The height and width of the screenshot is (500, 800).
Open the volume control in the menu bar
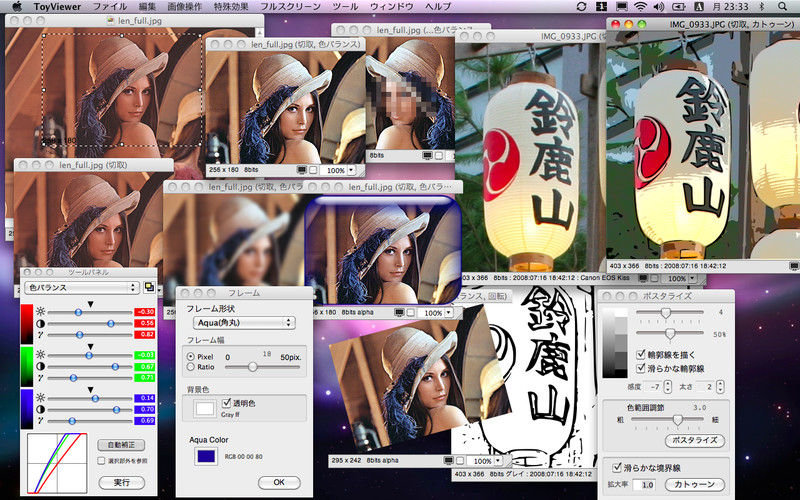tap(659, 7)
